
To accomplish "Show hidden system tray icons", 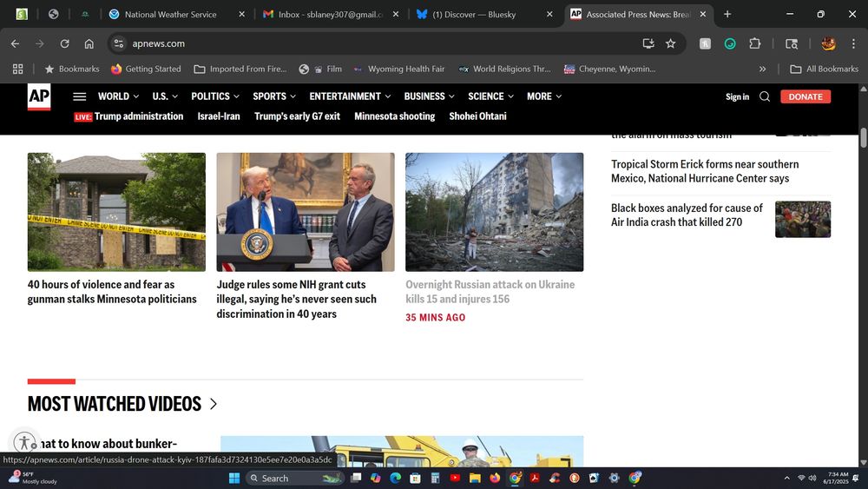I will coord(786,478).
